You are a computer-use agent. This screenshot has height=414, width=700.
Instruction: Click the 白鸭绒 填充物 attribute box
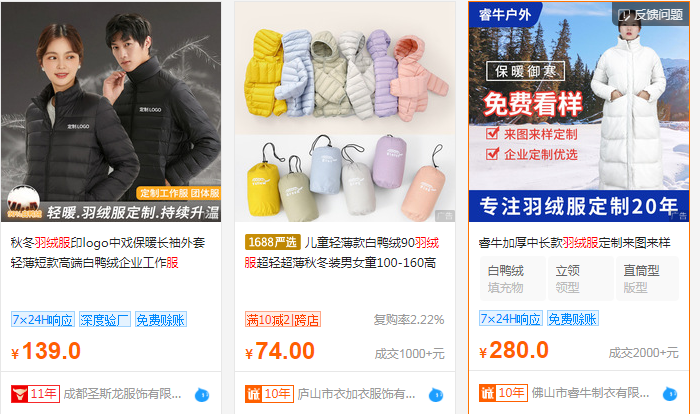tap(512, 278)
